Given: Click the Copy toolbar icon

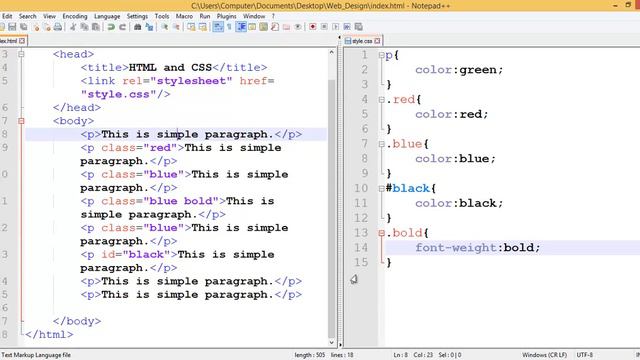Looking at the screenshot, I should coord(84,27).
